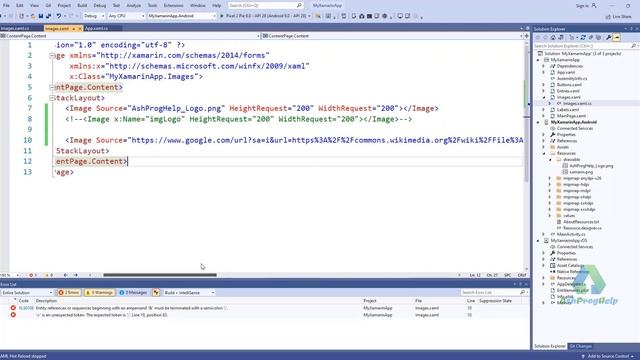Open the Any CPU platform dropdown
This screenshot has width=640, height=360.
point(126,16)
